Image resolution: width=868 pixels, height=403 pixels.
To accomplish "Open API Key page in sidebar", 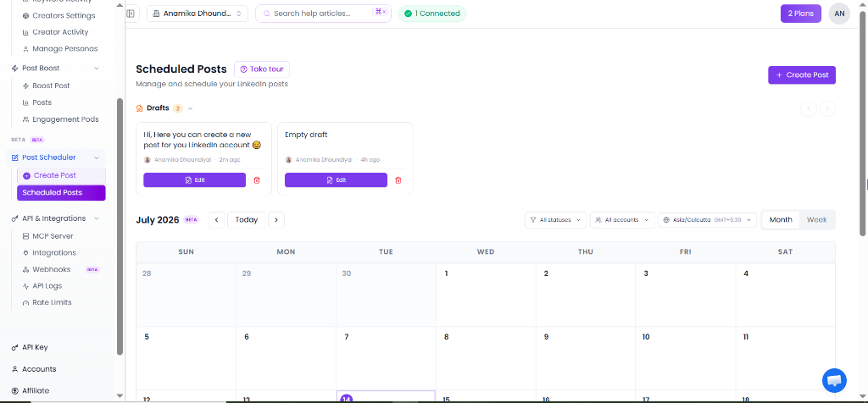I will 30,347.
